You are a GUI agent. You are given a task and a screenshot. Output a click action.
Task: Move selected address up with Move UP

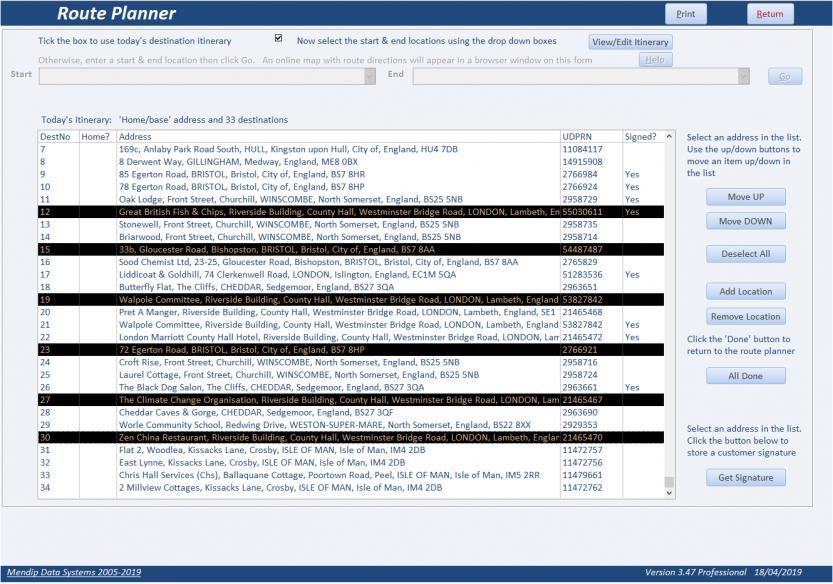tap(745, 197)
